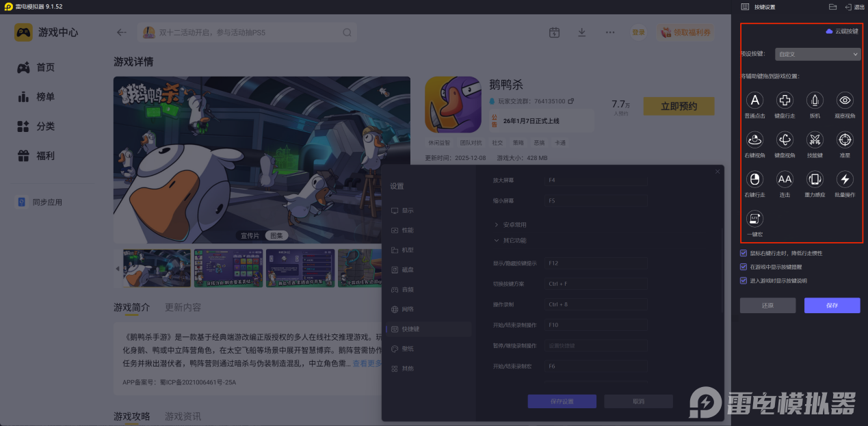Open the key-config folder icon in header
Viewport: 868px width, 426px height.
[832, 7]
